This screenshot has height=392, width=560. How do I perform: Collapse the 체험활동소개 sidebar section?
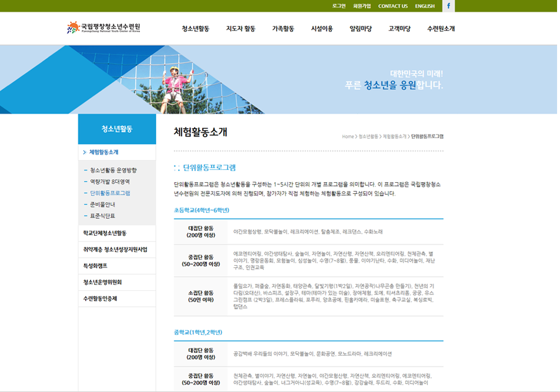point(104,152)
